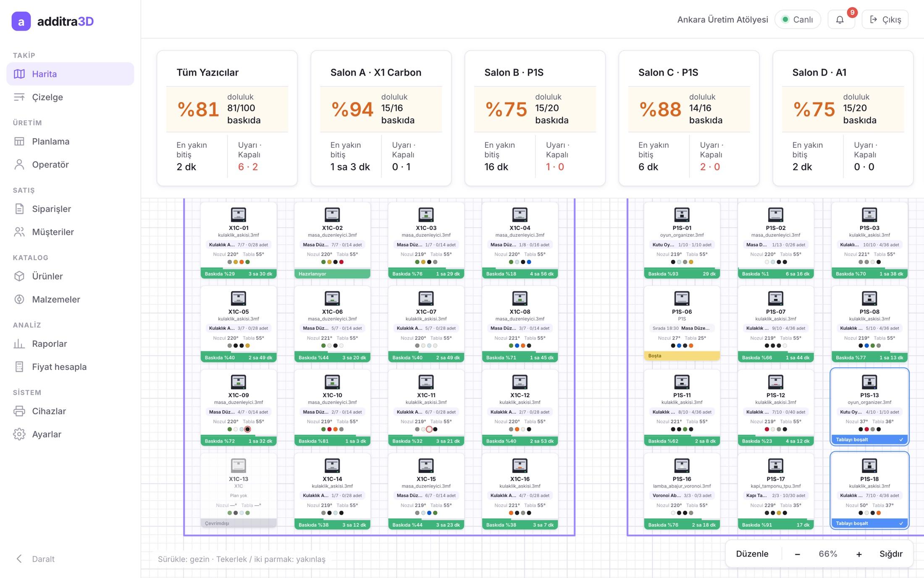The height and width of the screenshot is (578, 924).
Task: Toggle the Canlı live status indicator
Action: [798, 20]
